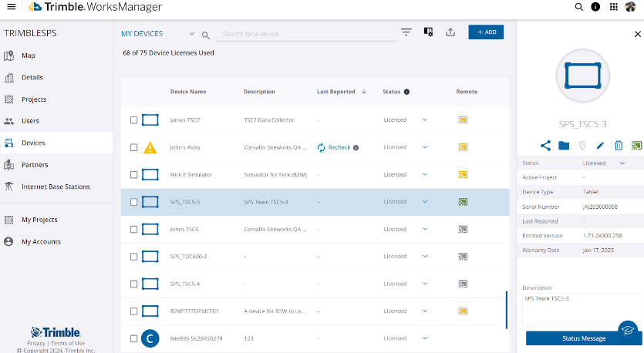
Task: Check the B2WTESTDEVICE01 checkbox
Action: (134, 311)
